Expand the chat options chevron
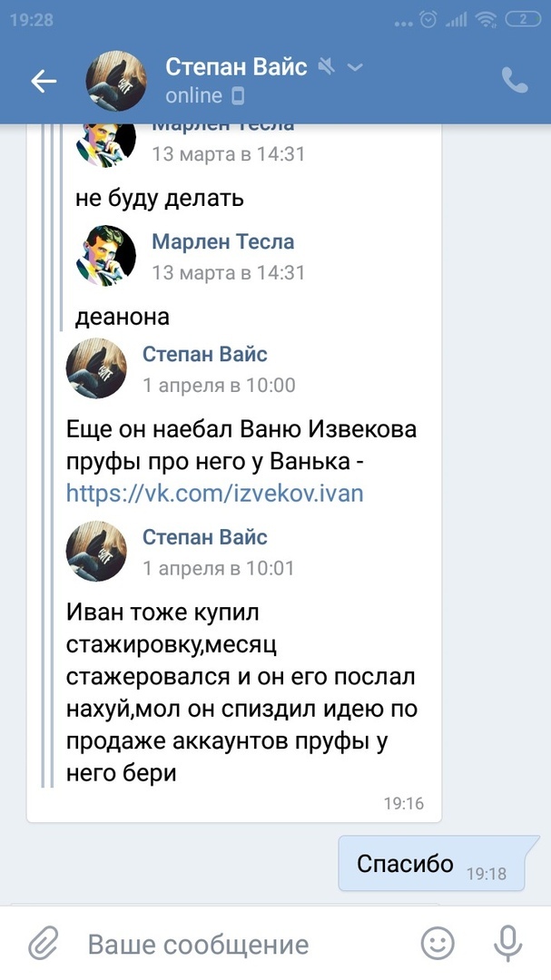 point(355,67)
